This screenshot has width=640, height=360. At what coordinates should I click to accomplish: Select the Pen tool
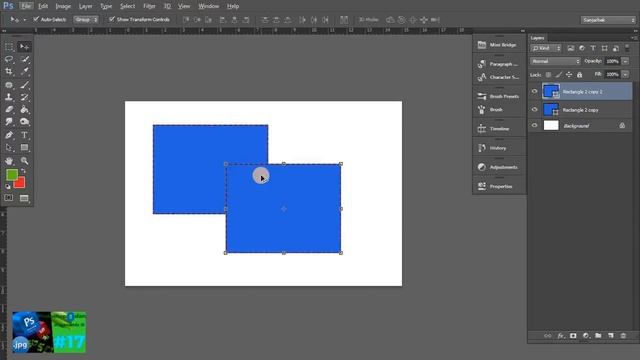[9, 135]
